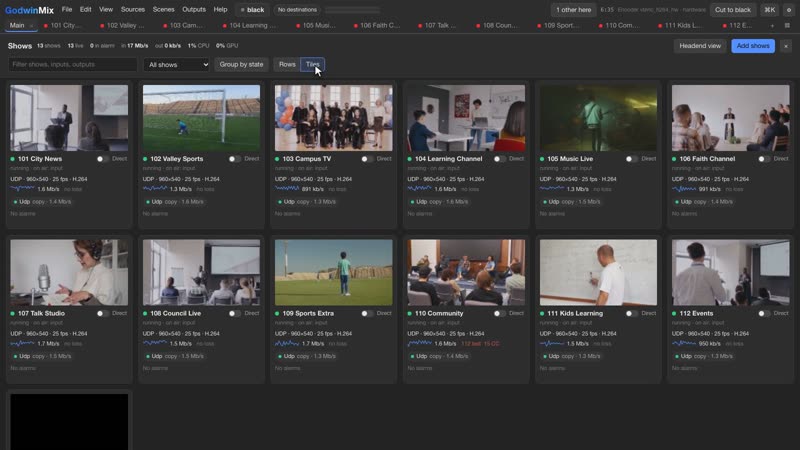The image size is (800, 450).
Task: Click the Add shows button
Action: 753,46
